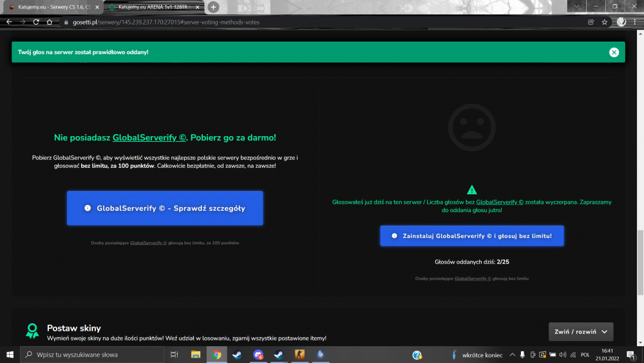Screen dimensions: 644x363
Task: Open GlobalServerify link below votes counter
Action: pos(473,279)
